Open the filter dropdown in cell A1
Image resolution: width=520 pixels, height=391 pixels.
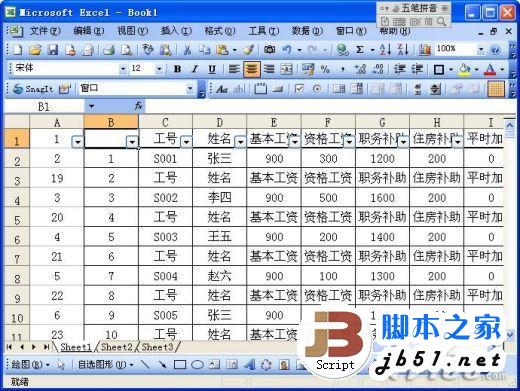click(x=78, y=142)
